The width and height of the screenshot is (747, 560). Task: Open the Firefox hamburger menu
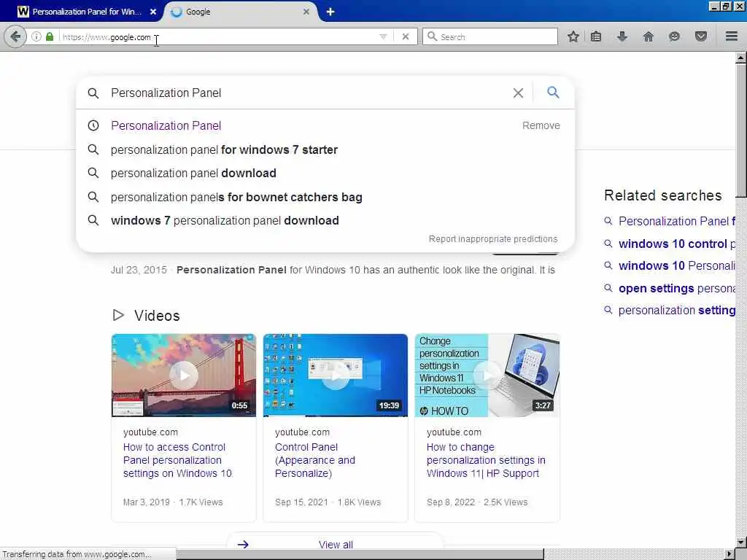[732, 36]
